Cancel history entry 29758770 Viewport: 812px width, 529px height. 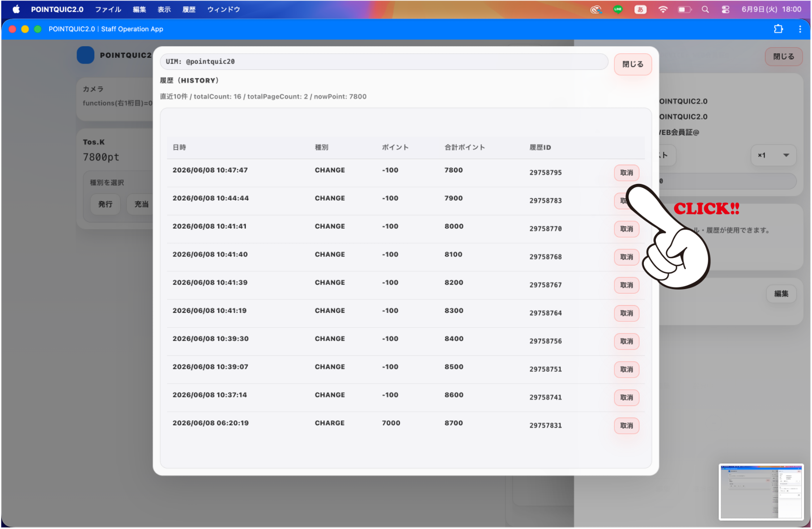tap(626, 229)
